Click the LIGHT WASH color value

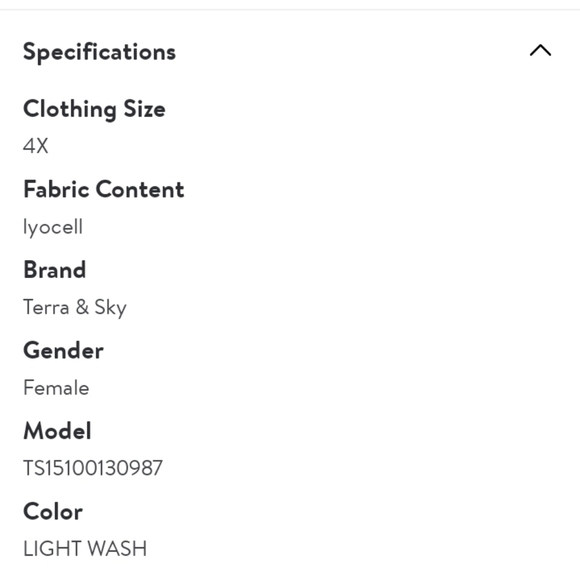85,549
